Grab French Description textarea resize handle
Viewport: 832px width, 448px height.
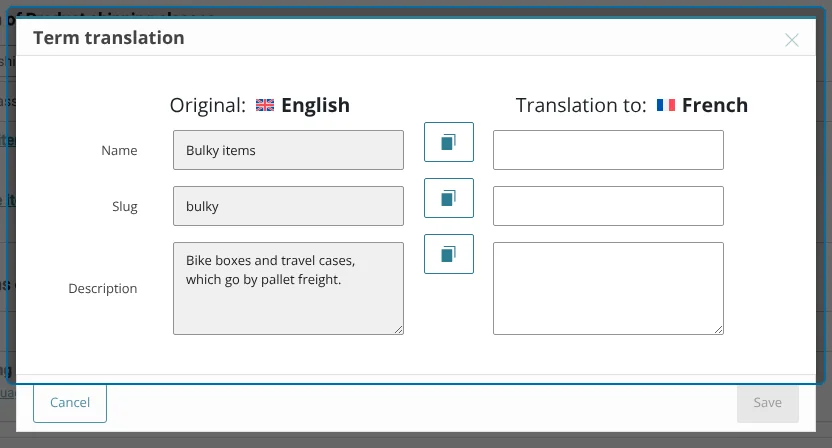(718, 330)
